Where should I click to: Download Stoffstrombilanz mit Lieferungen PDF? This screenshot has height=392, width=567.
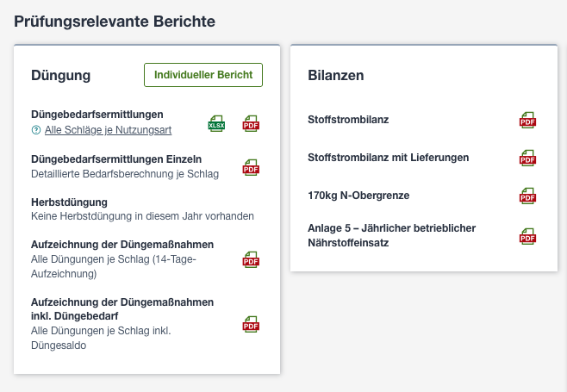pos(527,159)
